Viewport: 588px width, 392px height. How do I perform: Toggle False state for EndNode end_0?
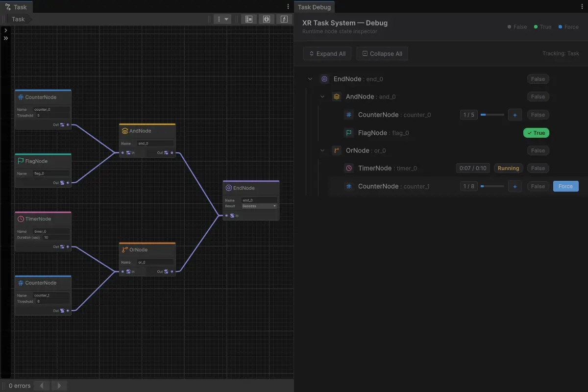point(538,79)
